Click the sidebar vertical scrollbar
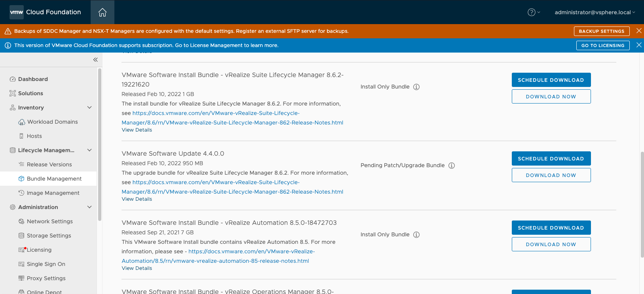The width and height of the screenshot is (644, 294). coord(100,144)
